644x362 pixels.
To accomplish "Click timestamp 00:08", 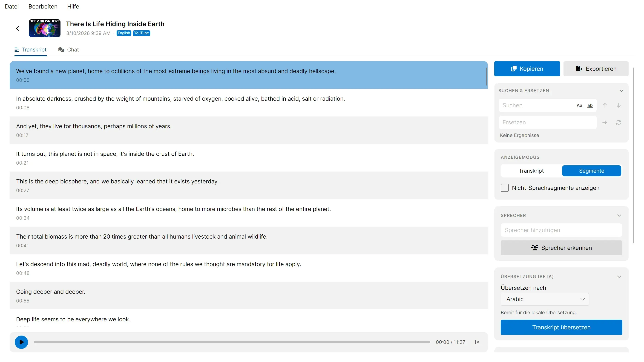I will click(23, 108).
